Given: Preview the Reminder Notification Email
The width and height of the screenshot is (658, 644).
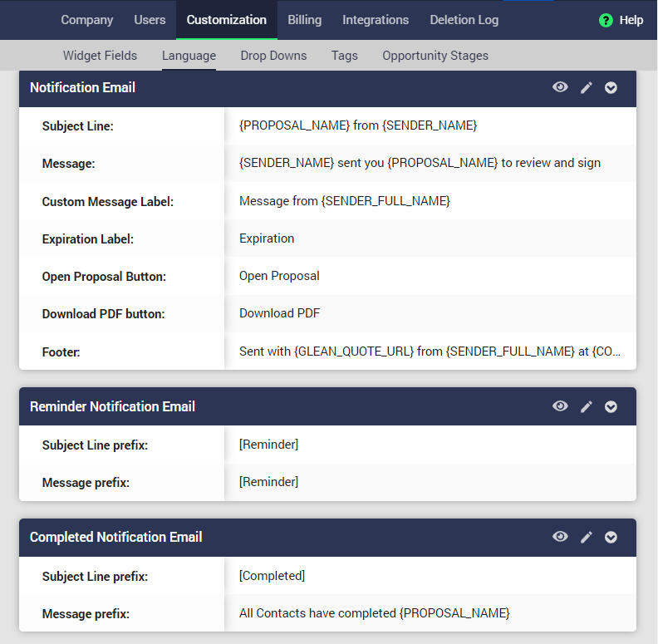Looking at the screenshot, I should coord(560,406).
